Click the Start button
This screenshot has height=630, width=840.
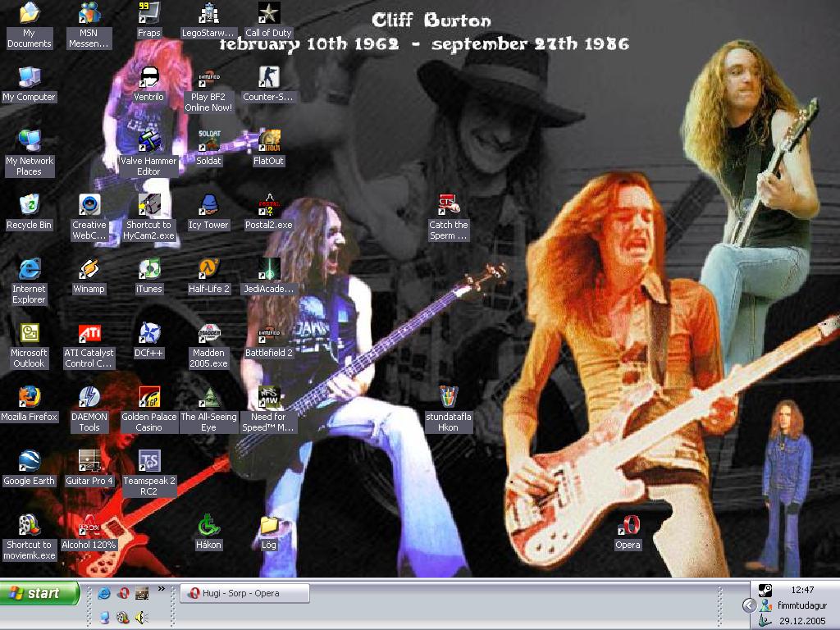[x=39, y=593]
